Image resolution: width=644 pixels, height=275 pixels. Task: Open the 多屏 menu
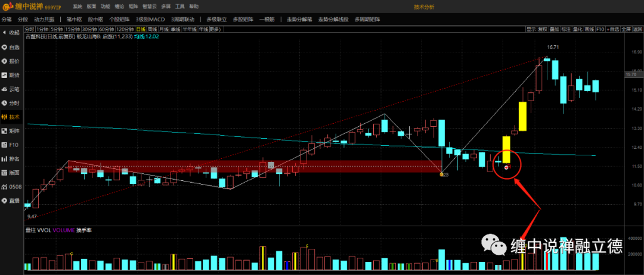(x=166, y=7)
